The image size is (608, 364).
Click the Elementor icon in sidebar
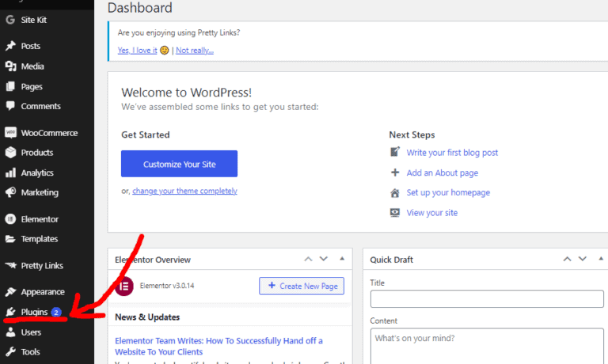[x=10, y=219]
